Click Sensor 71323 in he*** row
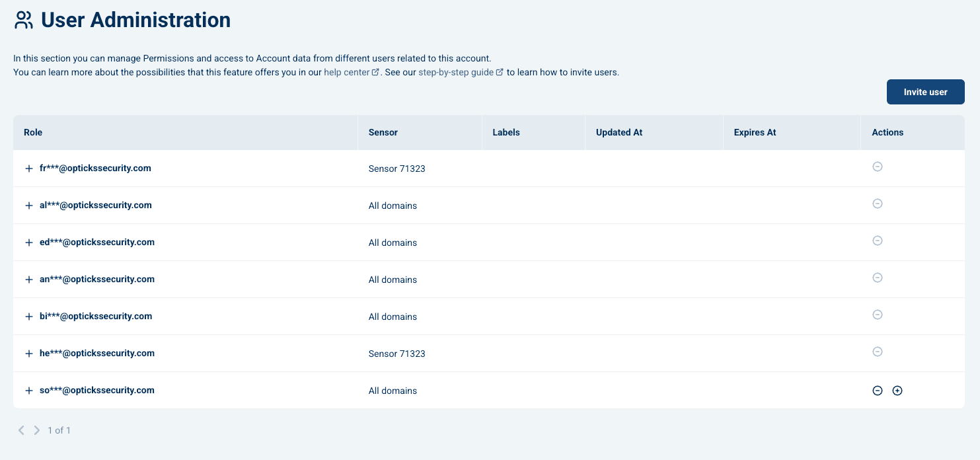 click(397, 354)
